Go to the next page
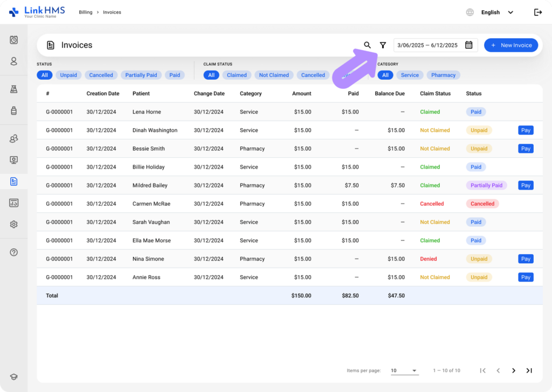 tap(514, 370)
